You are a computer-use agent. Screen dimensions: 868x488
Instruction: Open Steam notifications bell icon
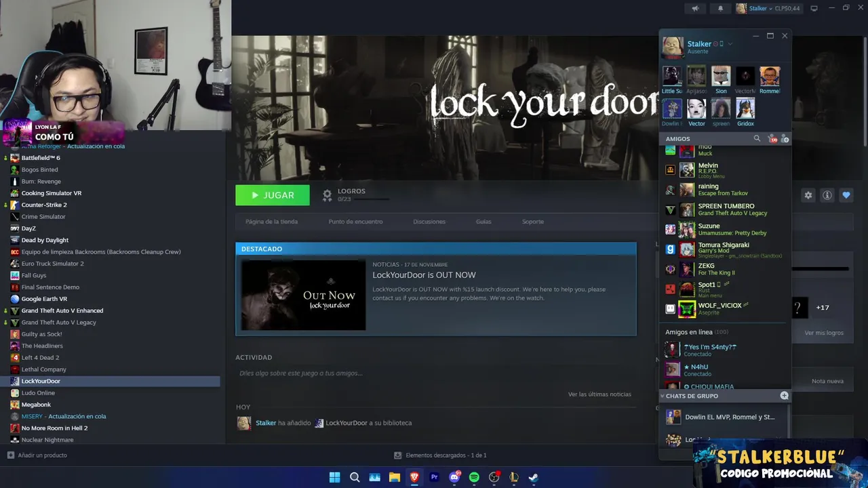click(x=720, y=8)
